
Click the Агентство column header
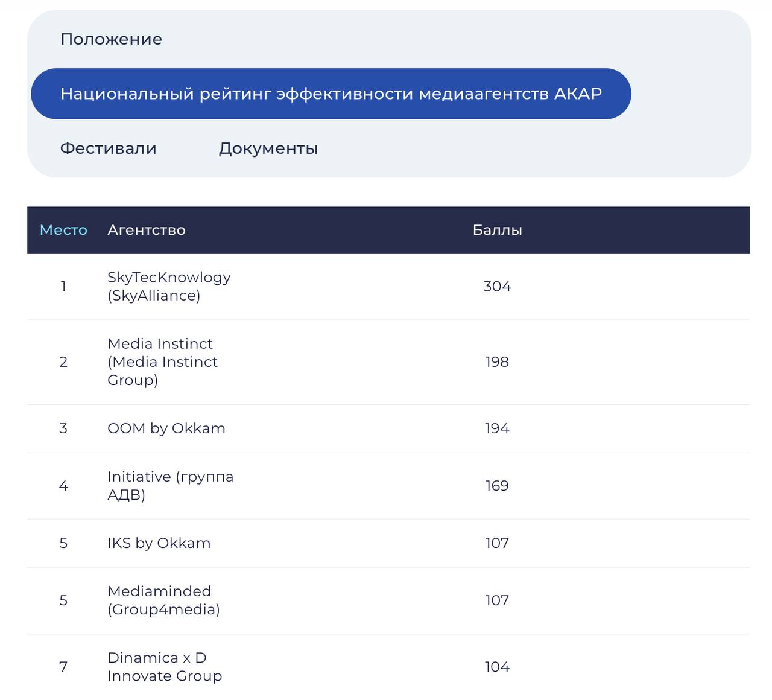146,230
